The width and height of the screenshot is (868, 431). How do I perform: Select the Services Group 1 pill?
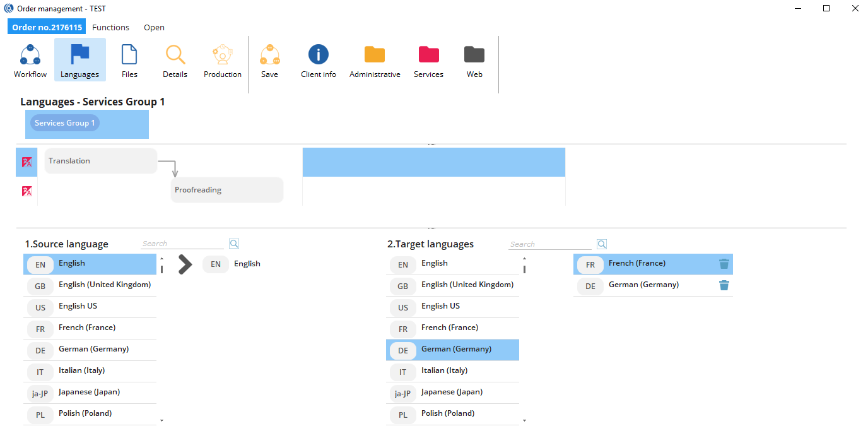(65, 123)
